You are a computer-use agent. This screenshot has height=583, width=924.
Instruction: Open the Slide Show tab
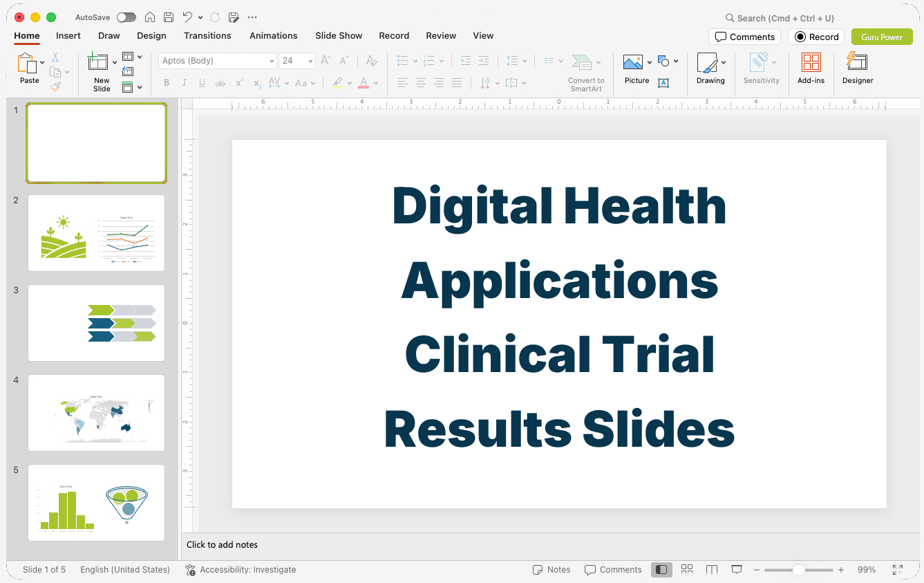pyautogui.click(x=339, y=35)
